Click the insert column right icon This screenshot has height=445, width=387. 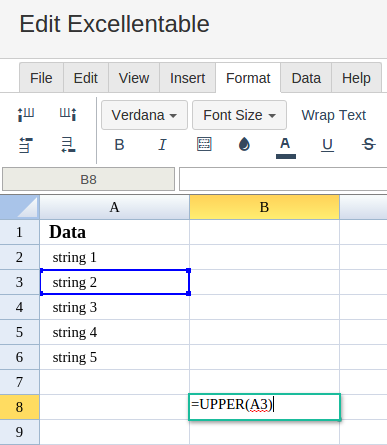[68, 114]
